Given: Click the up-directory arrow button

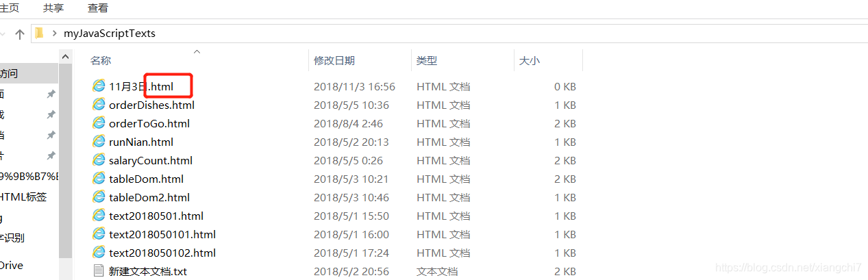Looking at the screenshot, I should click(x=19, y=34).
